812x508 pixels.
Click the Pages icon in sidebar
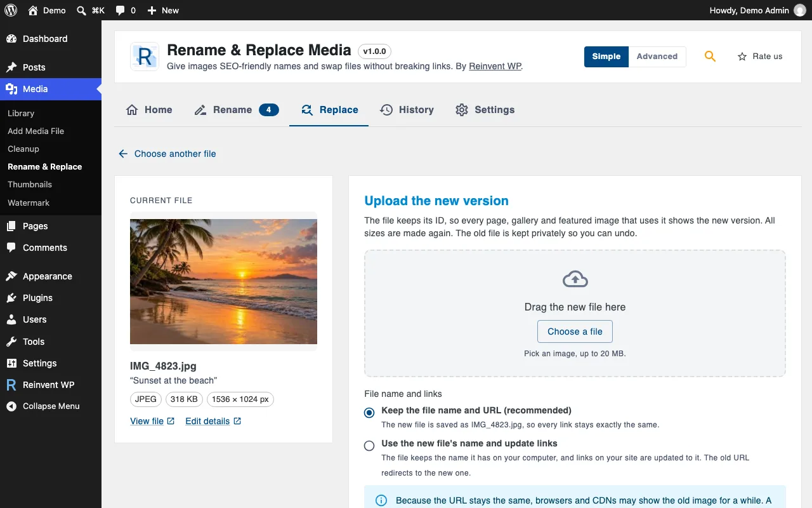coord(11,226)
